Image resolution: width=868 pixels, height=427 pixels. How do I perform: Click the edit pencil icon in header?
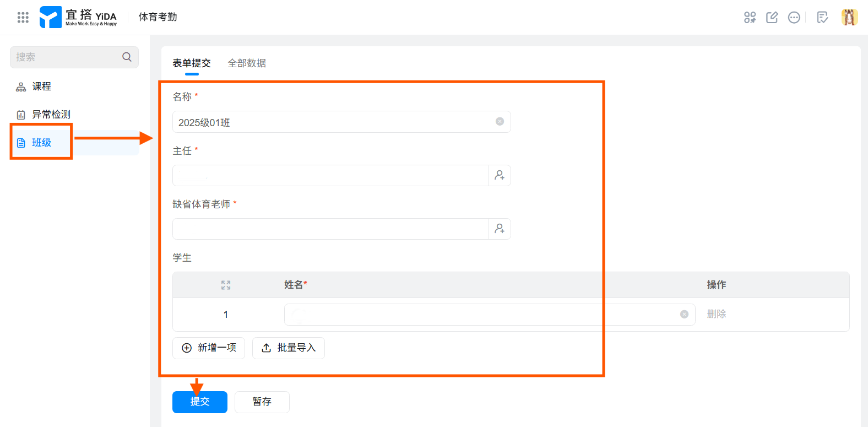(x=772, y=18)
